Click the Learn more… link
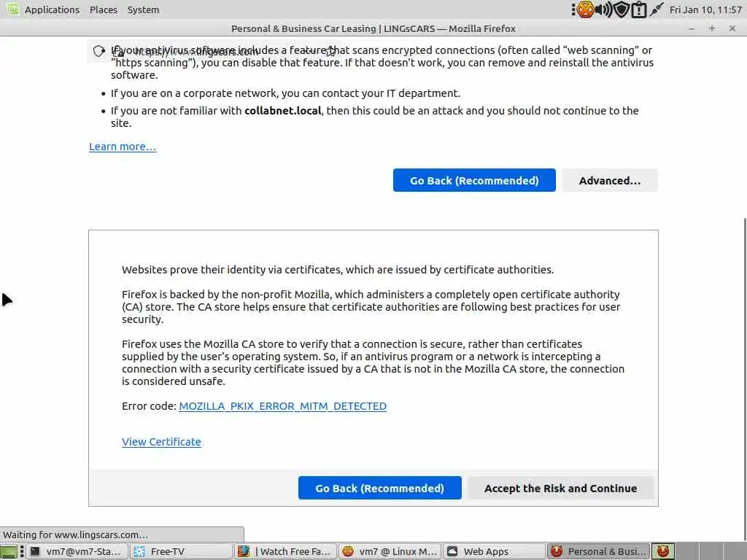 click(x=123, y=147)
